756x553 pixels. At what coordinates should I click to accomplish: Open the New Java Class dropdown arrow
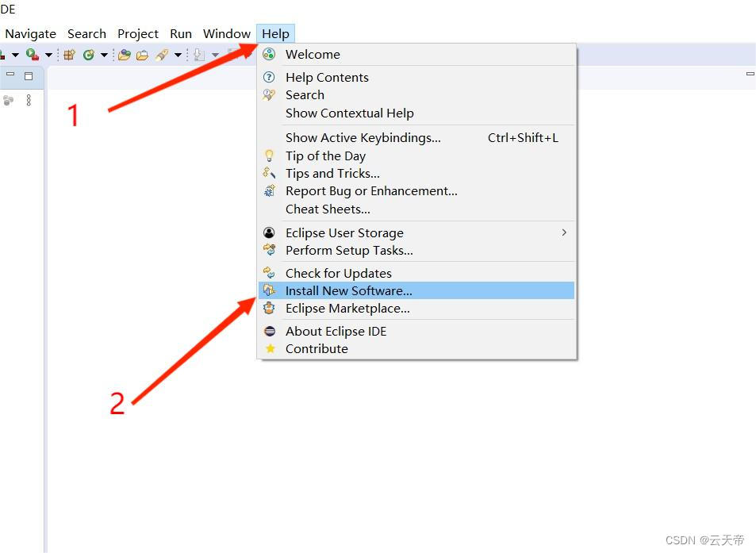click(x=104, y=55)
